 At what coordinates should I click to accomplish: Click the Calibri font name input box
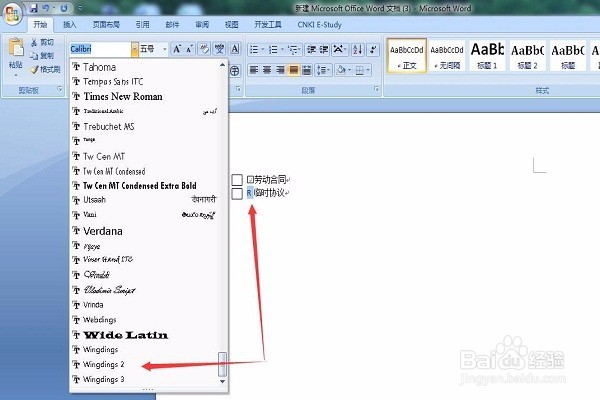(100, 49)
